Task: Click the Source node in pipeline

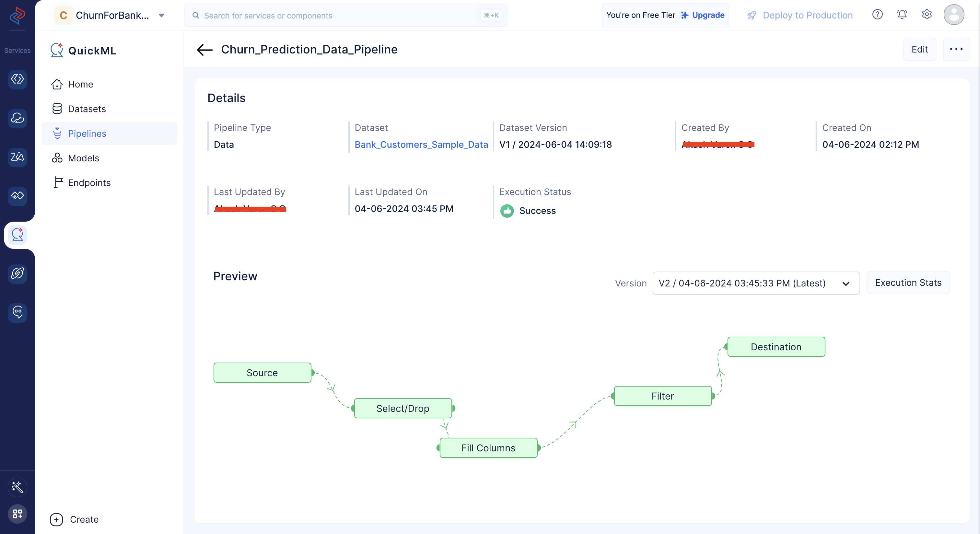Action: coord(262,372)
